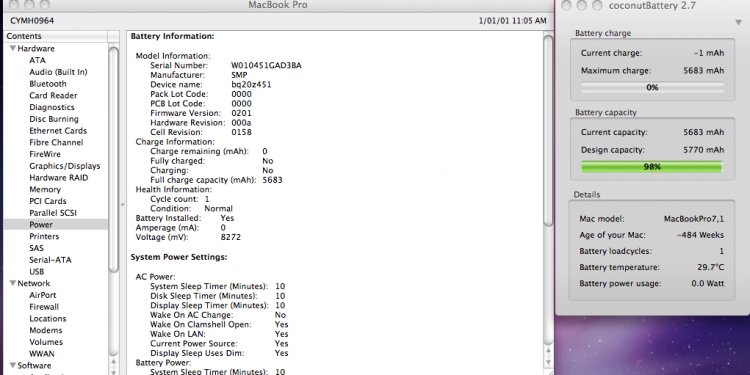Select Card Reader in sidebar

pos(53,95)
